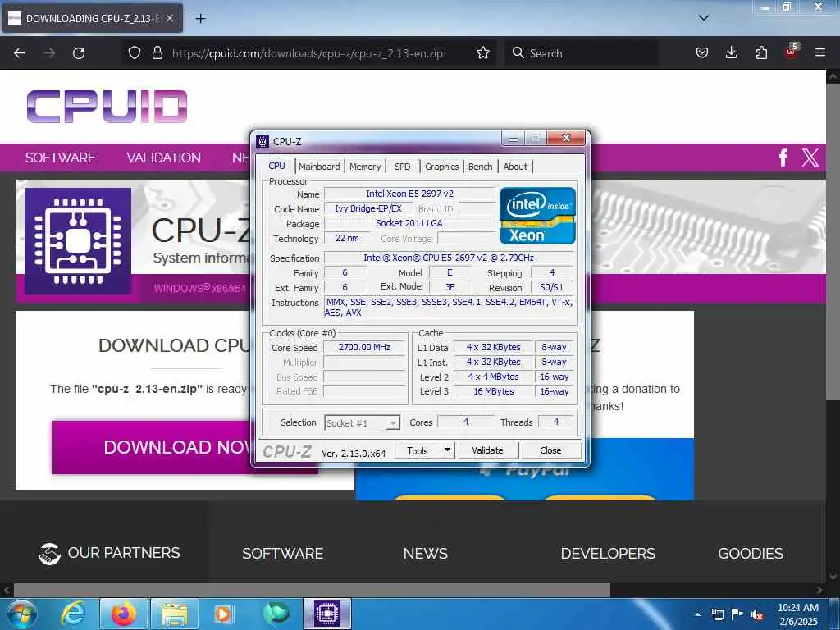840x630 pixels.
Task: Open the Firefox downloads panel
Action: pos(731,53)
